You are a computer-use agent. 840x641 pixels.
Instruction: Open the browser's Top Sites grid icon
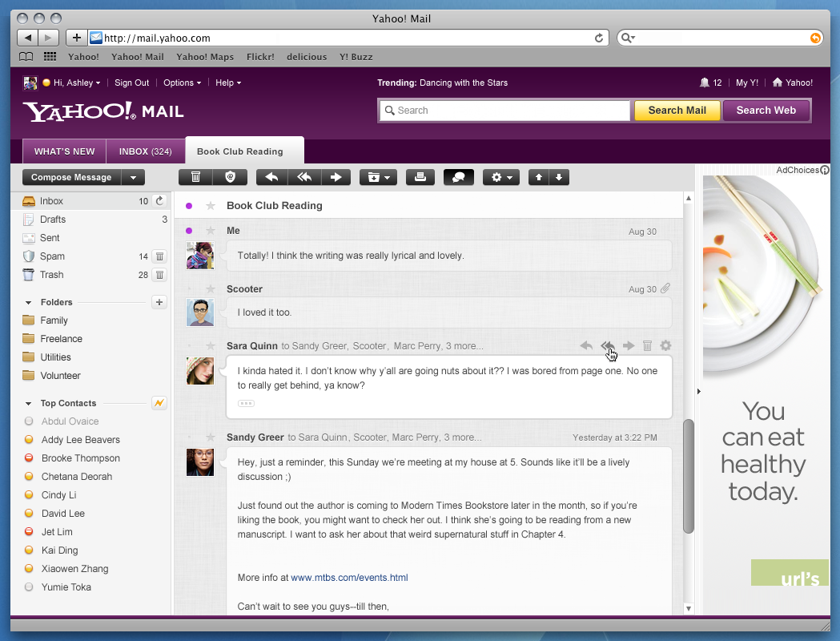point(50,56)
